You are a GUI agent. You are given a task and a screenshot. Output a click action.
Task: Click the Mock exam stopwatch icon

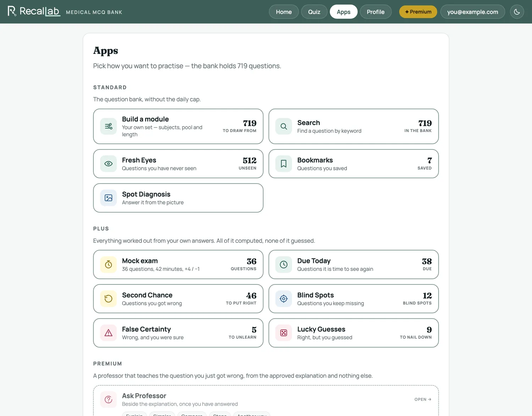point(109,264)
